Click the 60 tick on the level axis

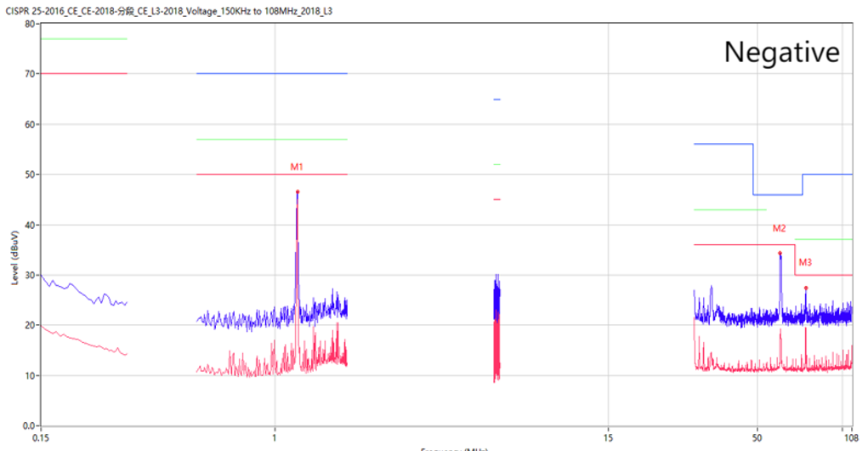(30, 124)
